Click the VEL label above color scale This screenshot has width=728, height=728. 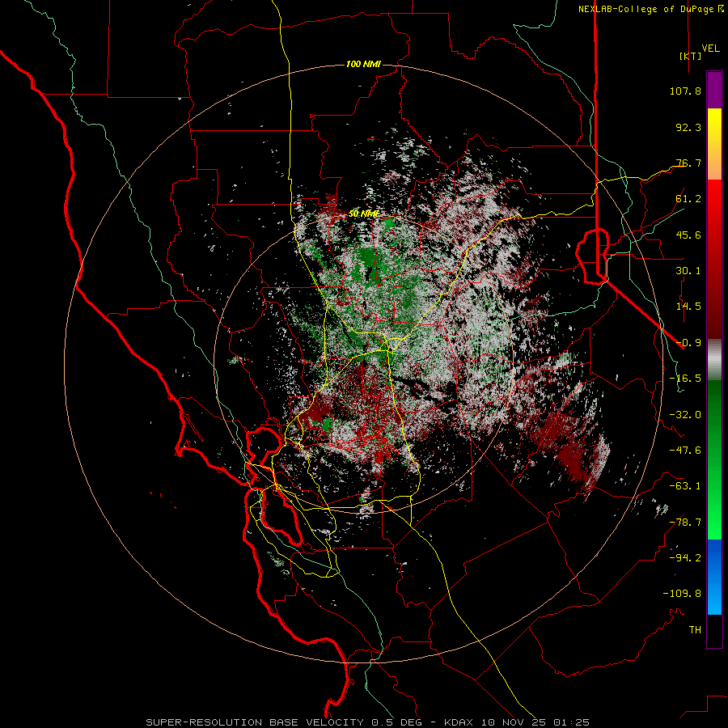click(x=710, y=49)
